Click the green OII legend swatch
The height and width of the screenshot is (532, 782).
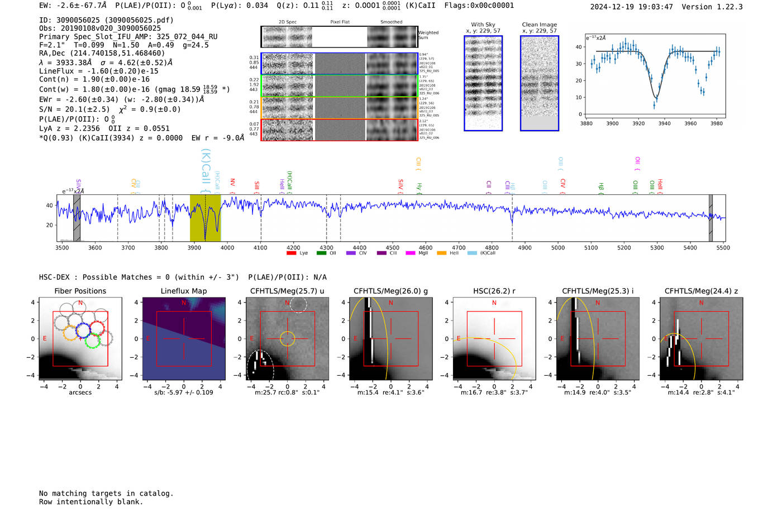click(321, 253)
